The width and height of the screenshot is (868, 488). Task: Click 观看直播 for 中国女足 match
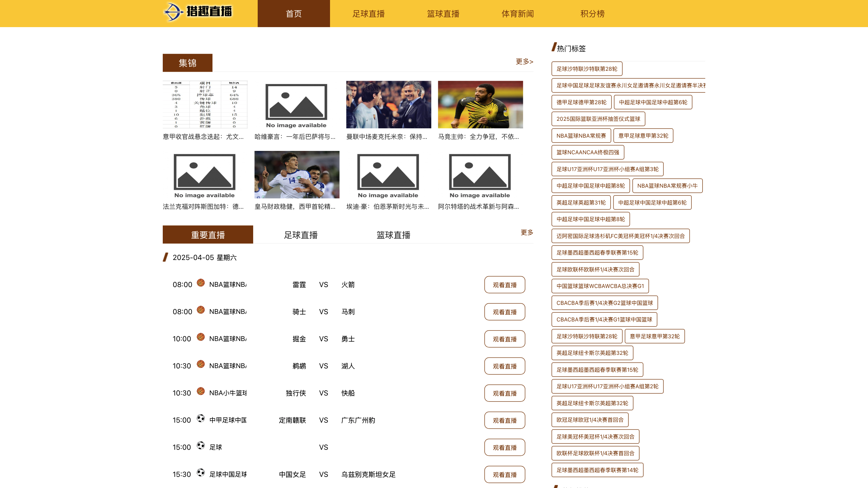505,475
